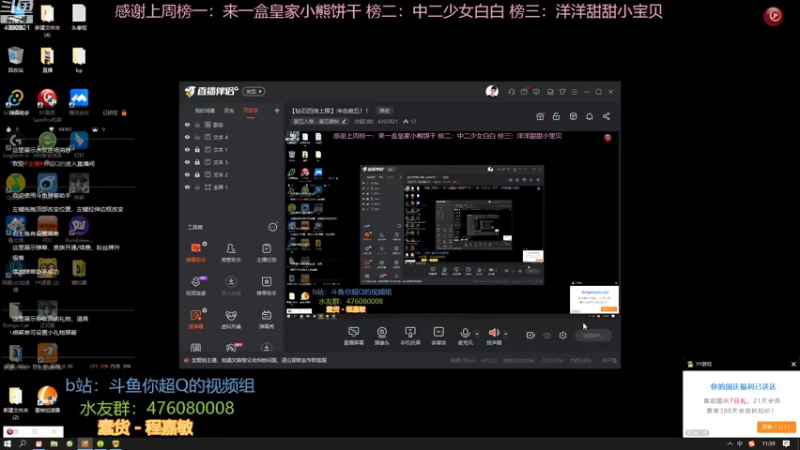The image size is (800, 450).
Task: Switch to the first scene tab
Action: [205, 111]
